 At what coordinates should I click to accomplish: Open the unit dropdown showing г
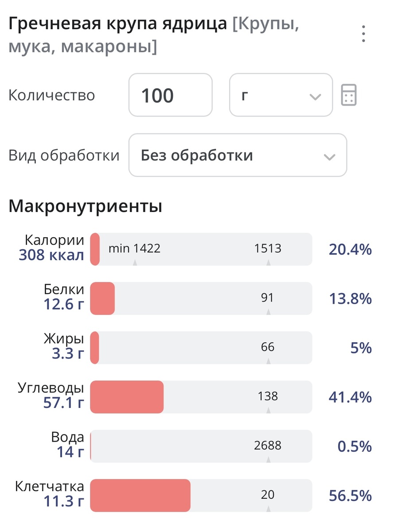pos(280,95)
